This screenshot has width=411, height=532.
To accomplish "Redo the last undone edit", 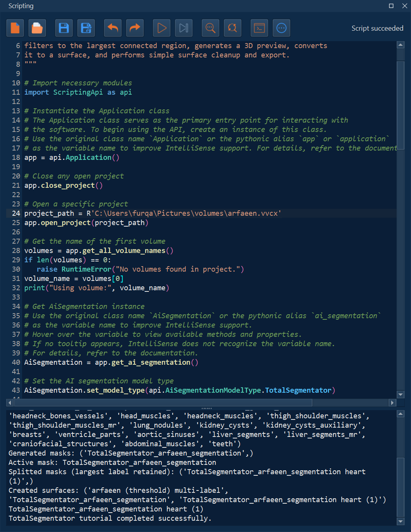I will click(x=135, y=28).
